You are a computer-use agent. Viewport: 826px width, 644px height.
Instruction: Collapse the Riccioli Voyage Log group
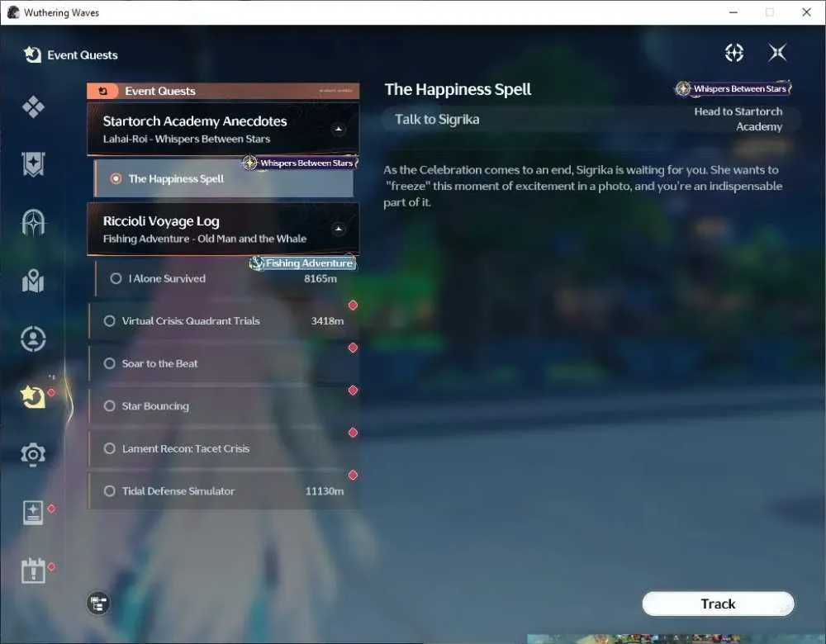pos(338,229)
